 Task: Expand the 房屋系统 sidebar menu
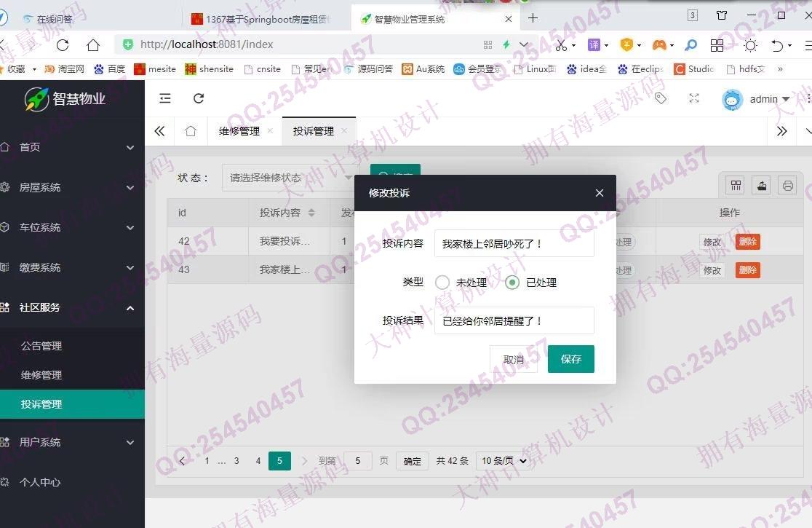pos(73,187)
